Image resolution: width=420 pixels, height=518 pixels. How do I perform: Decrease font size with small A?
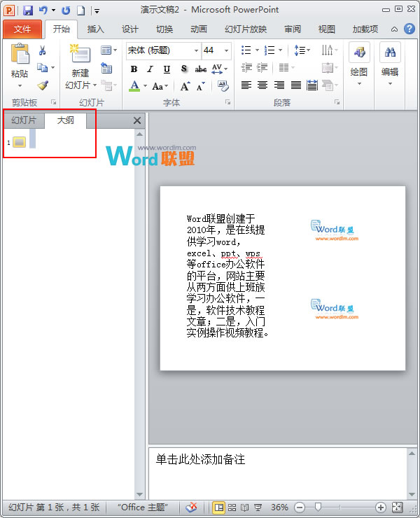[x=201, y=87]
